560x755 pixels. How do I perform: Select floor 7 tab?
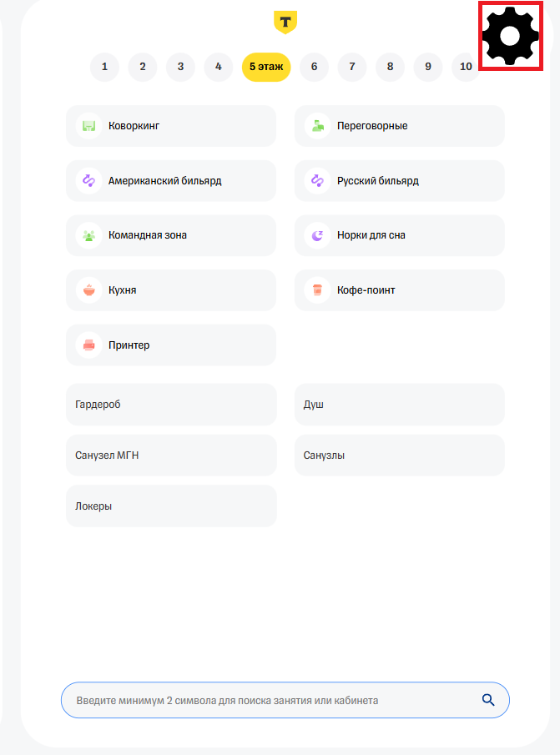pyautogui.click(x=352, y=67)
